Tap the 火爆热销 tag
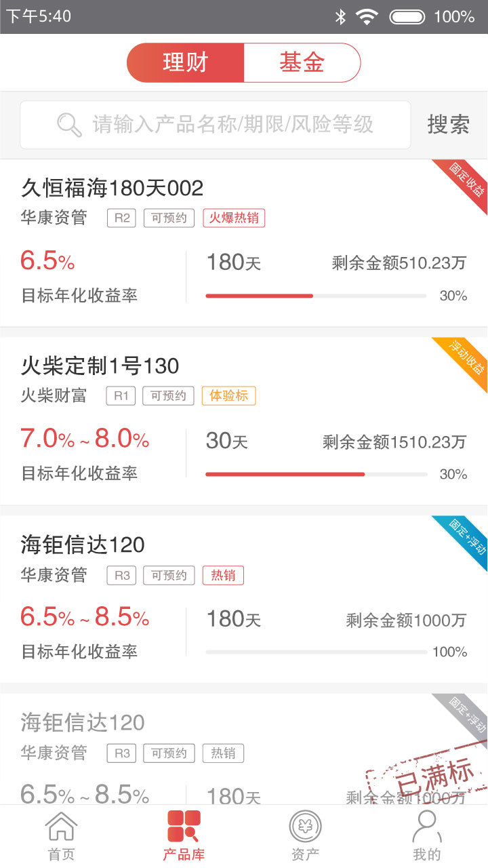 point(234,218)
